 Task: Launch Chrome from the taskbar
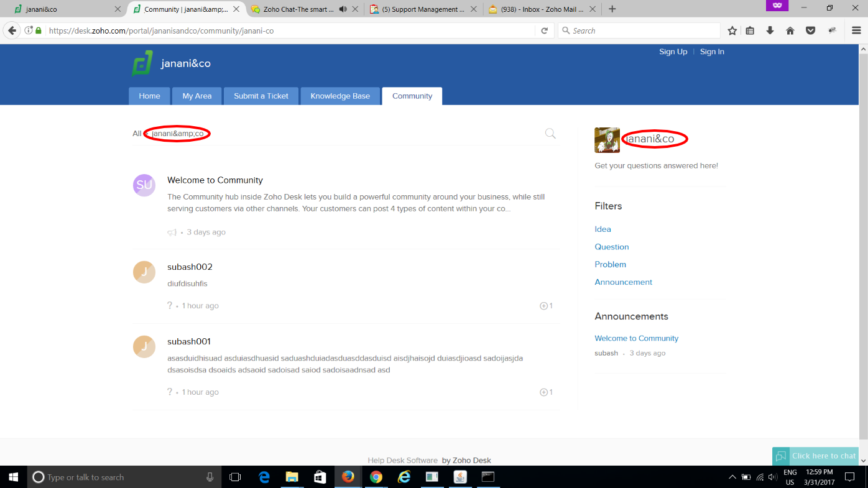[x=376, y=477]
